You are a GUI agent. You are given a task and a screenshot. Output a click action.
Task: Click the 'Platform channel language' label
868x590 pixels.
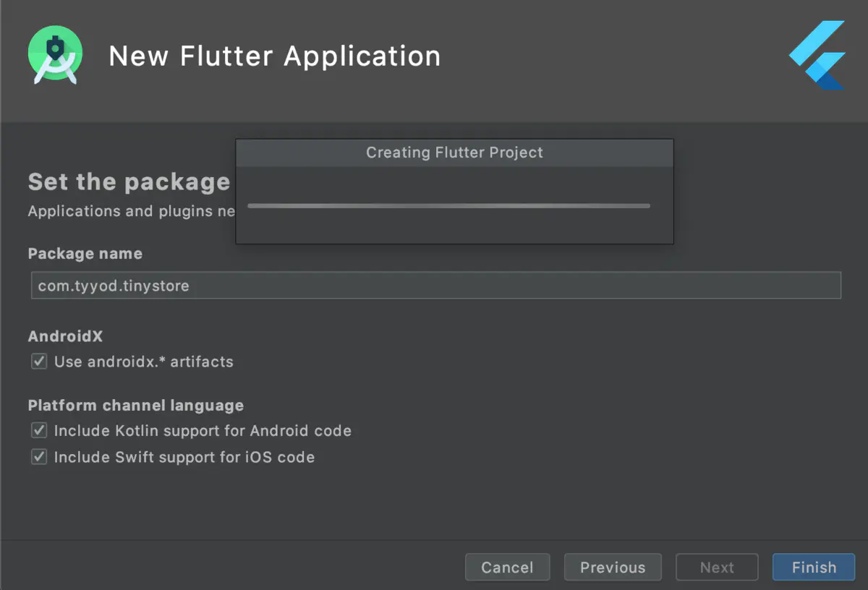pyautogui.click(x=136, y=406)
